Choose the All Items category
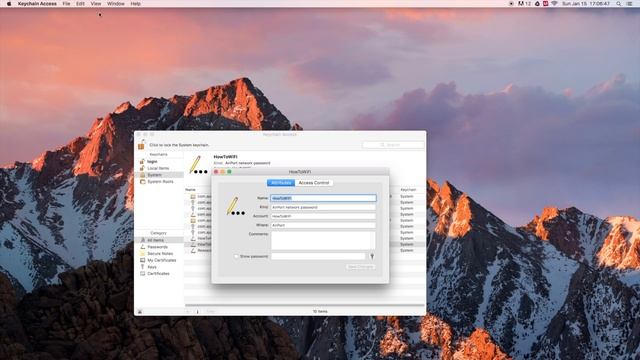 159,240
